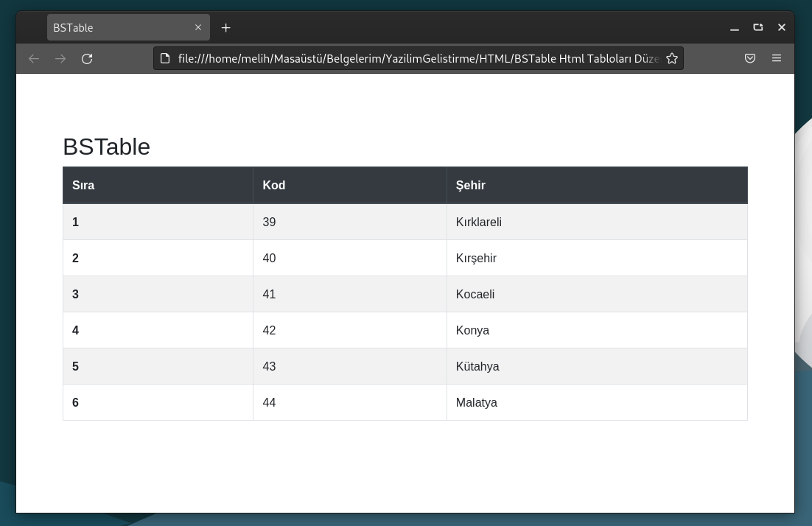Image resolution: width=812 pixels, height=526 pixels.
Task: Click code cell 44
Action: 350,402
